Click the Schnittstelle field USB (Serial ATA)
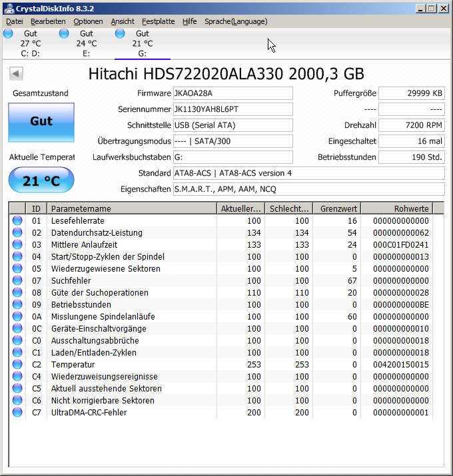Screen dimensions: 453x476 (x=233, y=125)
